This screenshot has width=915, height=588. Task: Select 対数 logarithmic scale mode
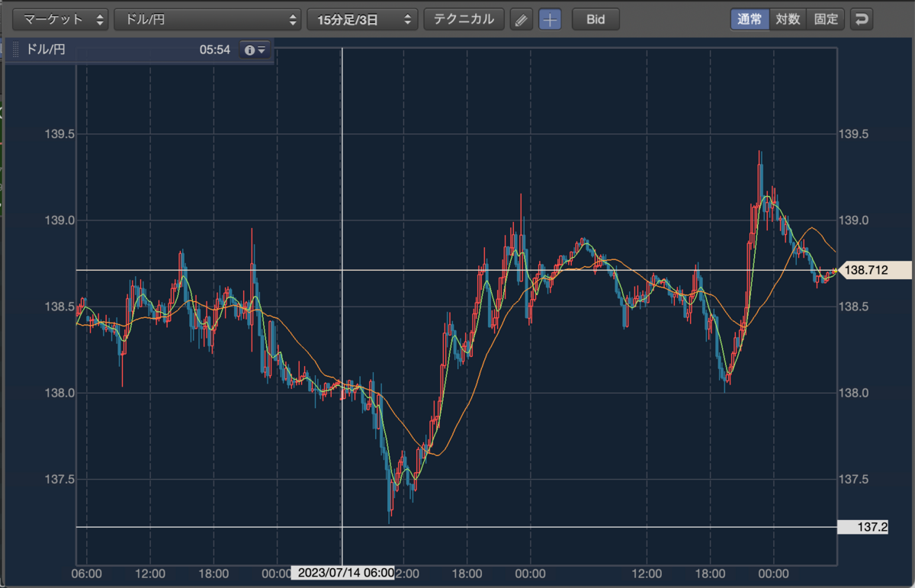[x=788, y=20]
